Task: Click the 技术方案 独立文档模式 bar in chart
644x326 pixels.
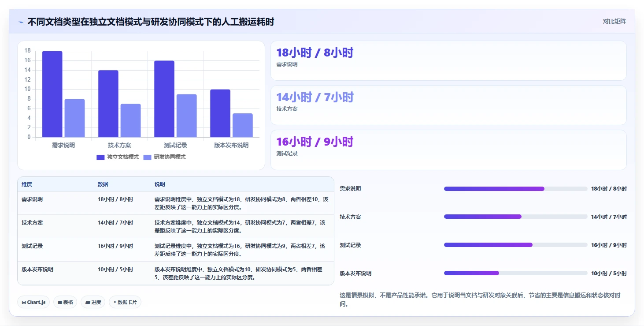Action: click(x=108, y=104)
